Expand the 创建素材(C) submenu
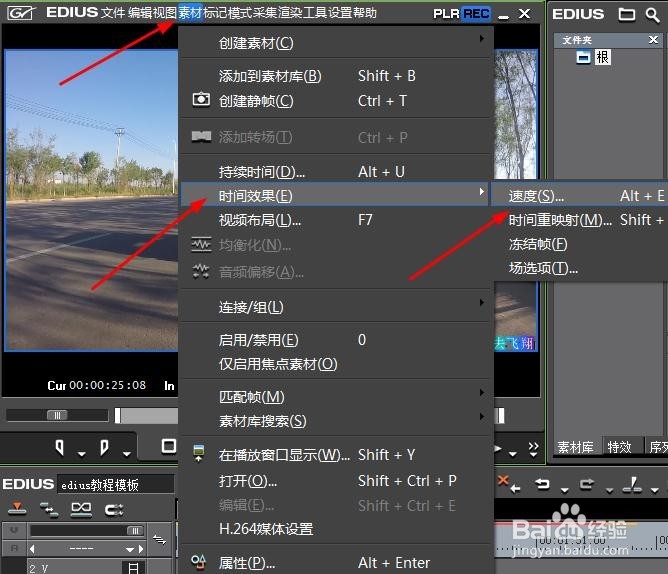Viewport: 668px width, 574px height. click(x=336, y=43)
